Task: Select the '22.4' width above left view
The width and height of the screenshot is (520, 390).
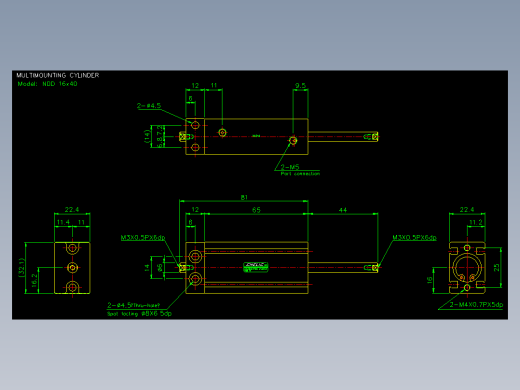Action: pos(72,210)
